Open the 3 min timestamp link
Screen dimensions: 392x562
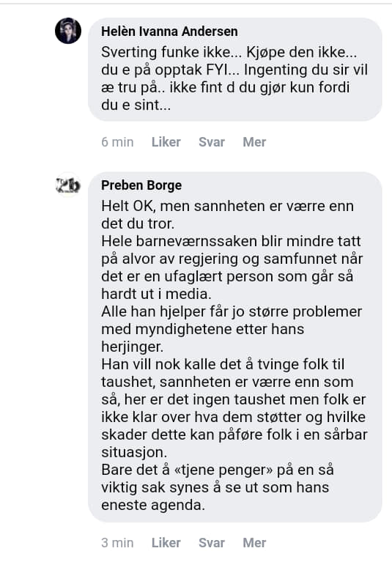tap(117, 543)
